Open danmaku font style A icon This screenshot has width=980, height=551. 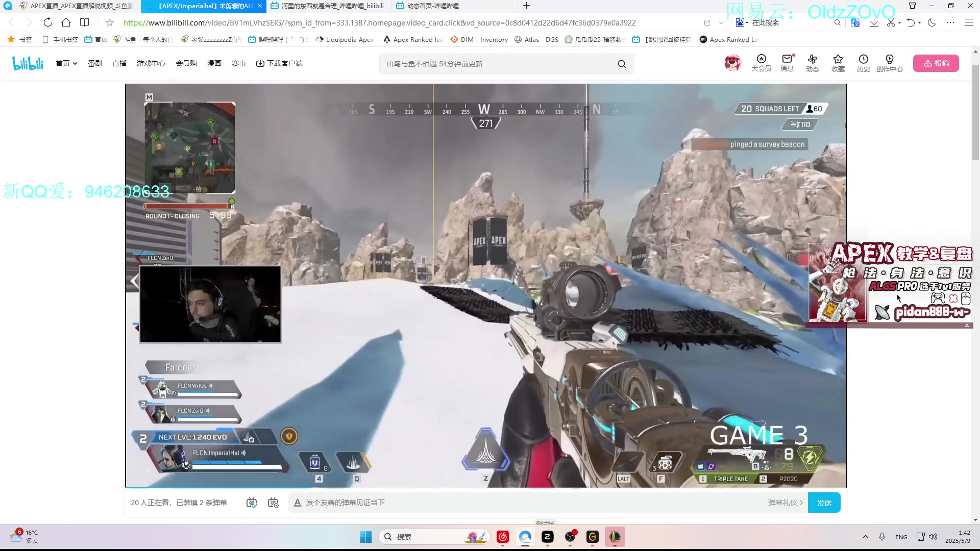(298, 503)
